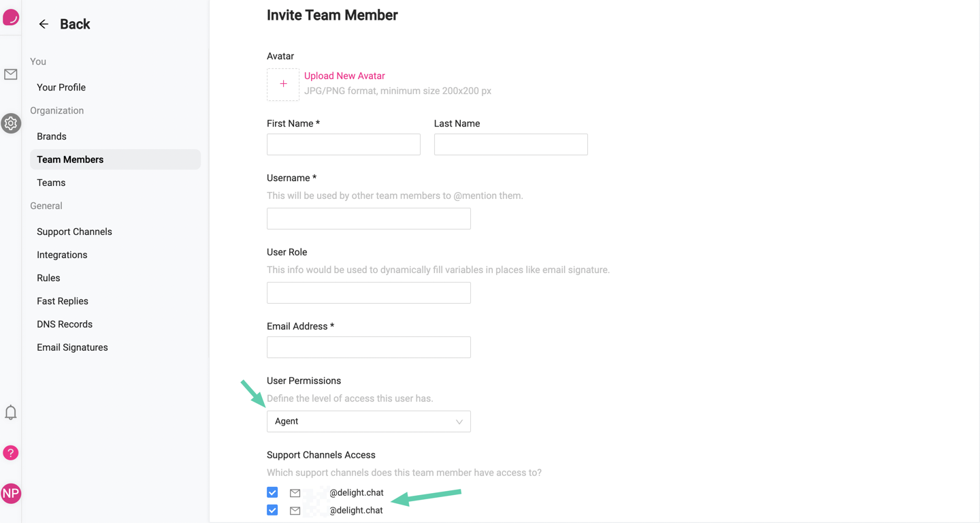
Task: Open the User Permissions Agent dropdown
Action: tap(368, 422)
